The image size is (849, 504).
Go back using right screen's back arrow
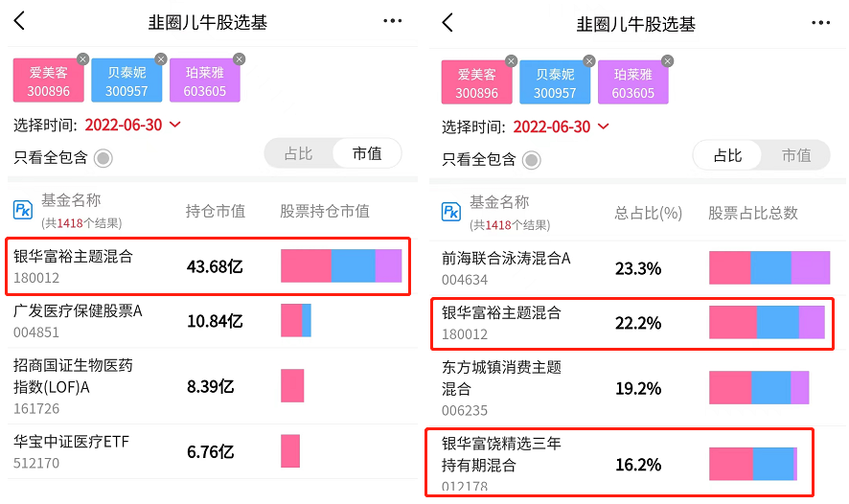pos(447,23)
